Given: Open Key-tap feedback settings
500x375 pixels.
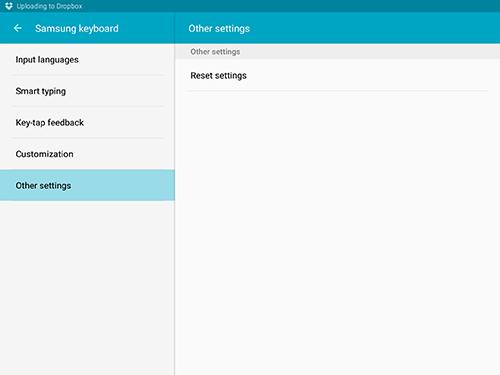Looking at the screenshot, I should tap(87, 122).
